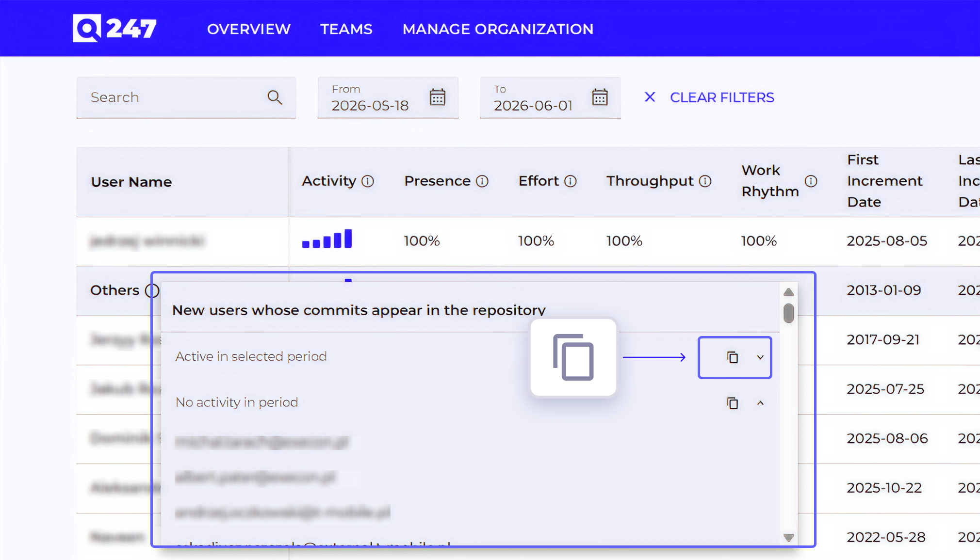
Task: Click the Throughput column header
Action: 650,181
